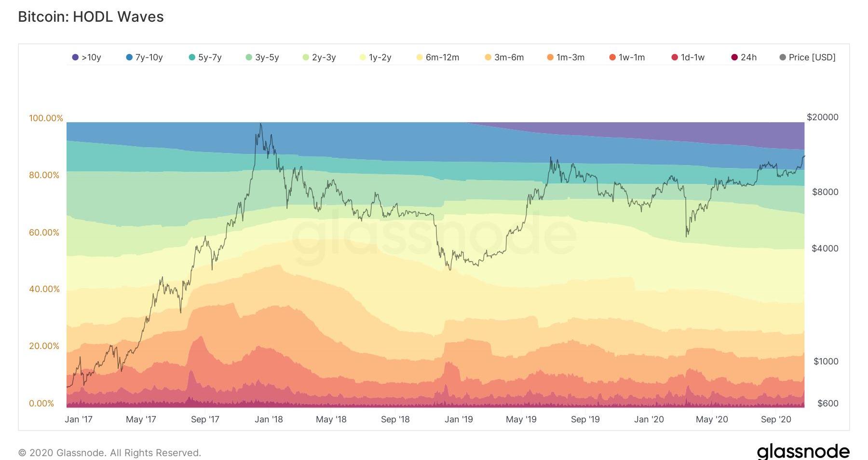
Task: Hide the 1y-2y series via legend label
Action: (380, 57)
